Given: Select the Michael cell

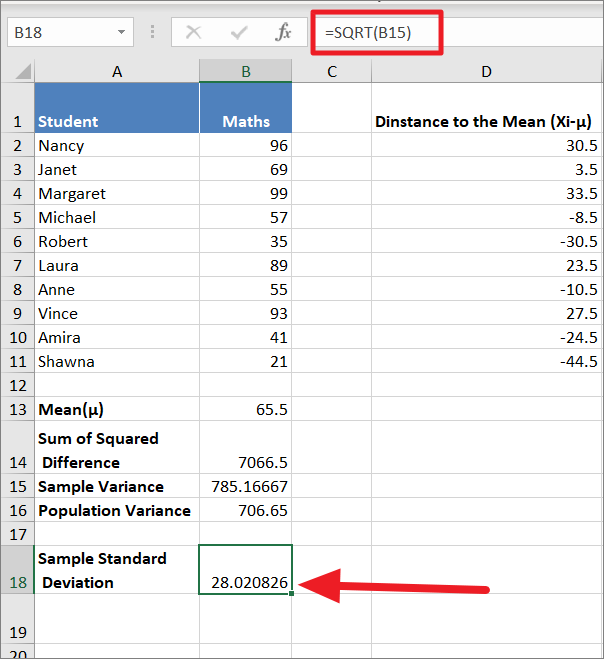Looking at the screenshot, I should click(x=117, y=217).
